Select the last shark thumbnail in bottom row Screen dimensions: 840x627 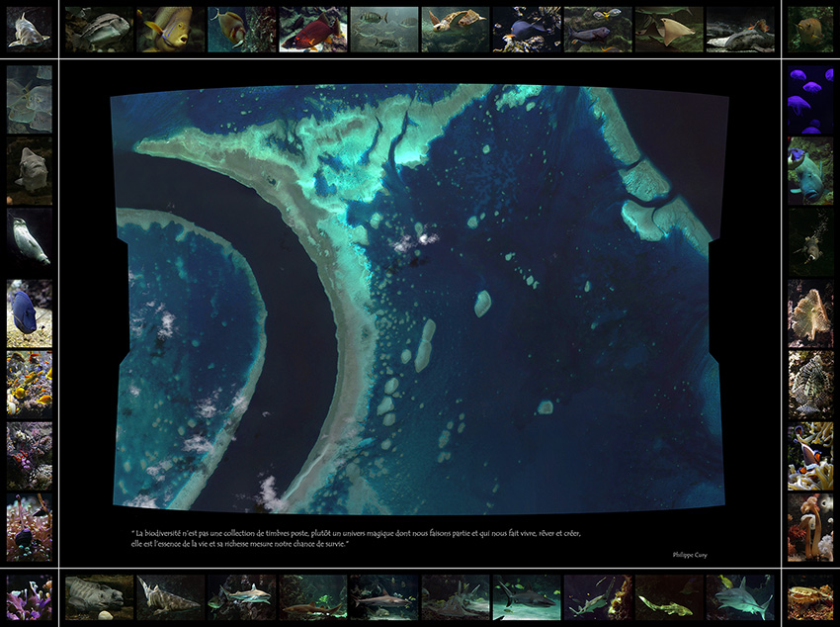coord(740,597)
